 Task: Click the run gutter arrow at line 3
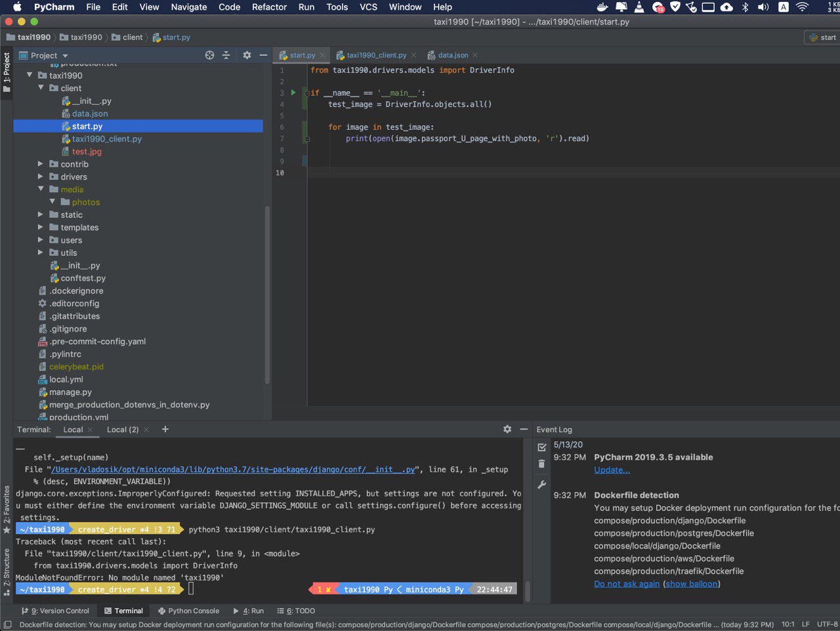click(293, 92)
